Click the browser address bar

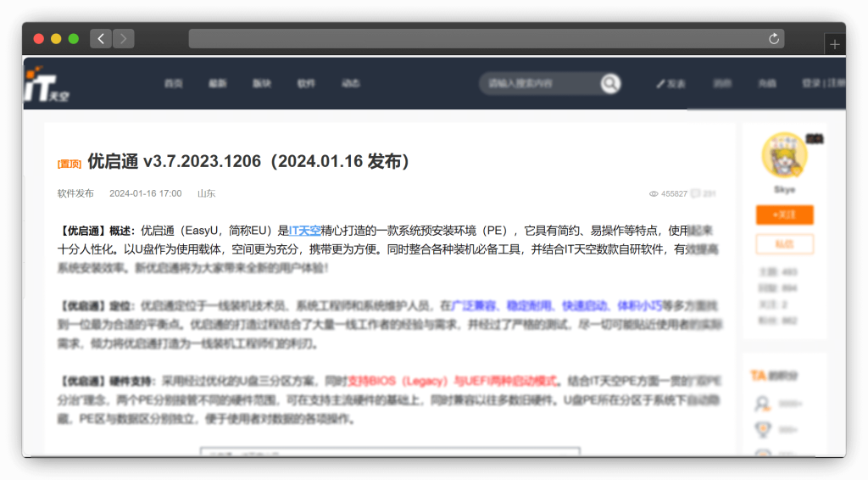pos(486,39)
